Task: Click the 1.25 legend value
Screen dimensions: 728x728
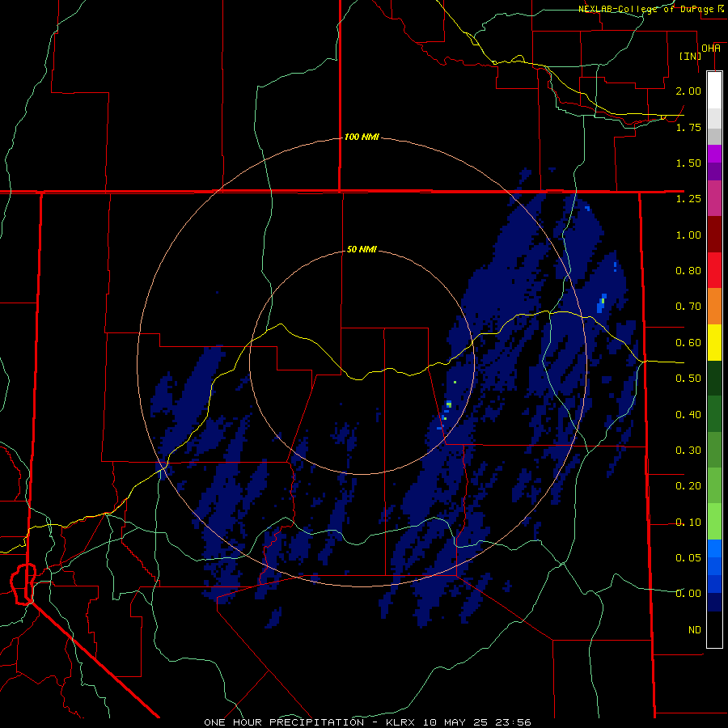Action: coord(688,199)
